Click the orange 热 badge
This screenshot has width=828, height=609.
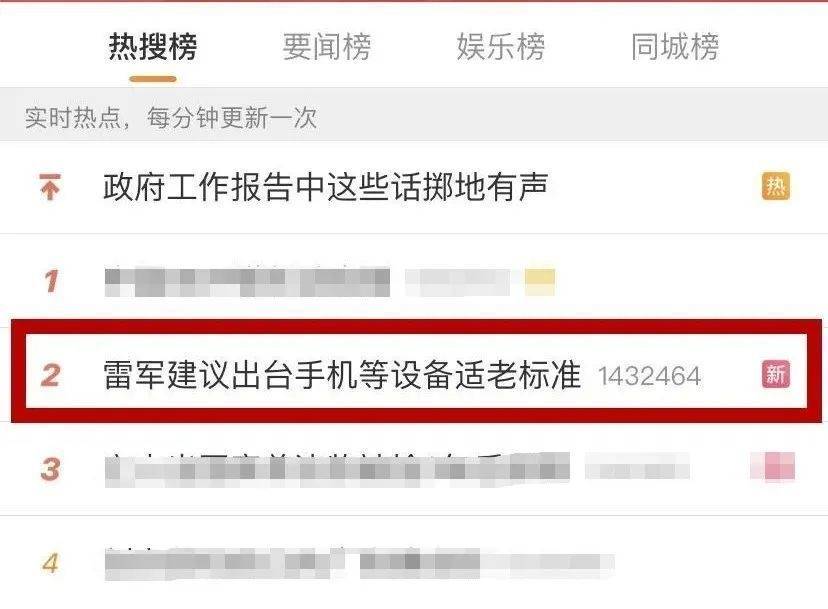click(775, 186)
